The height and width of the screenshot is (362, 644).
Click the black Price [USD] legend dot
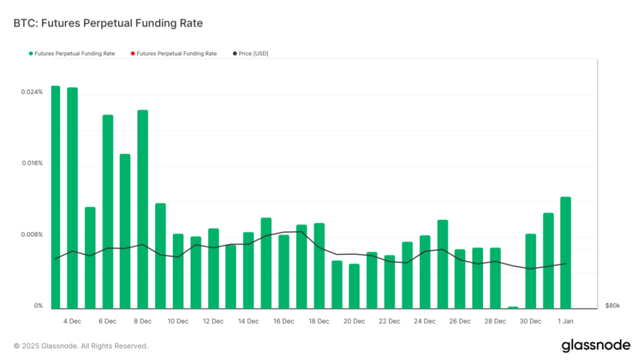[x=235, y=54]
